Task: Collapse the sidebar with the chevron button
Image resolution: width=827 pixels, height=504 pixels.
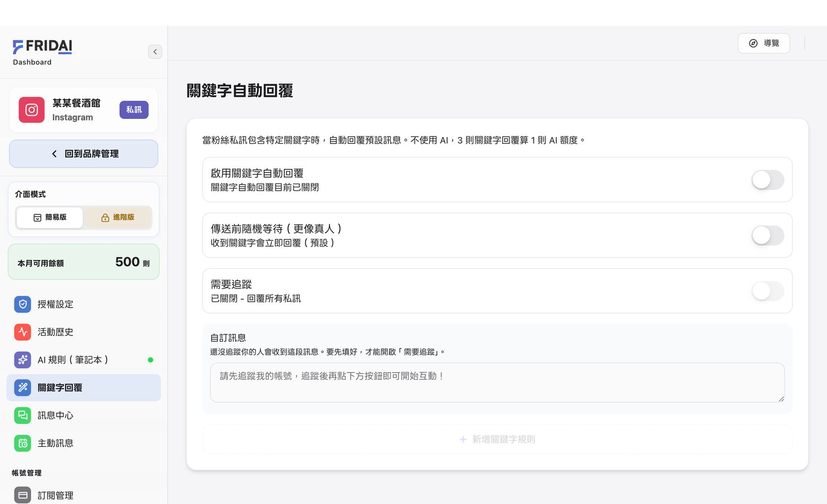Action: (155, 52)
